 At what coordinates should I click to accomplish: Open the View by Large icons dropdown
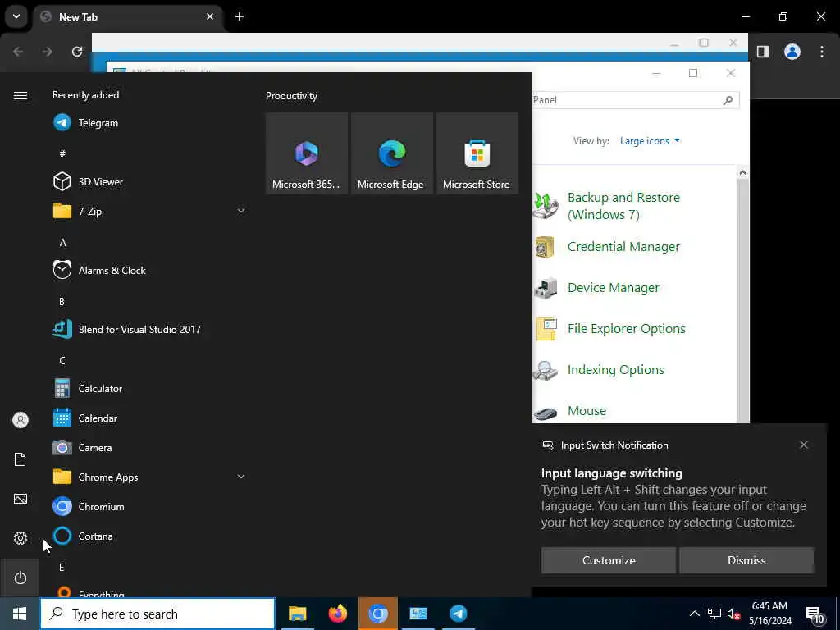click(x=650, y=141)
